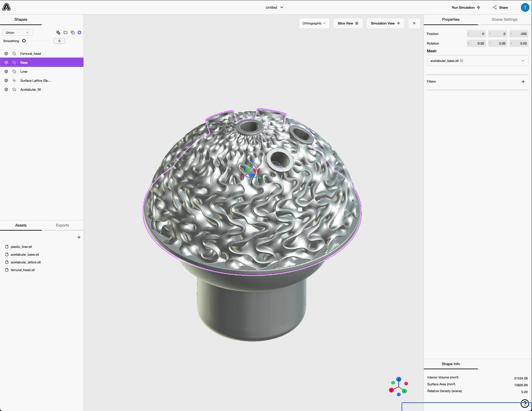532x411 pixels.
Task: Click the app logo in the top-left corner
Action: [x=6, y=7]
